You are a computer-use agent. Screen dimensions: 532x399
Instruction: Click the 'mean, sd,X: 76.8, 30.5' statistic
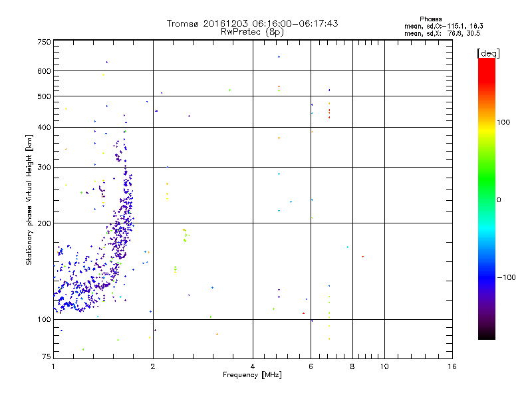[442, 33]
